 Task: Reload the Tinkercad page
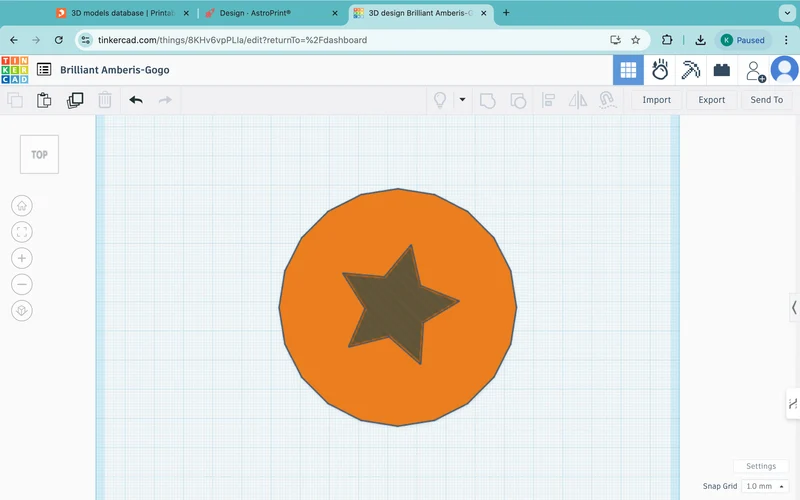59,40
